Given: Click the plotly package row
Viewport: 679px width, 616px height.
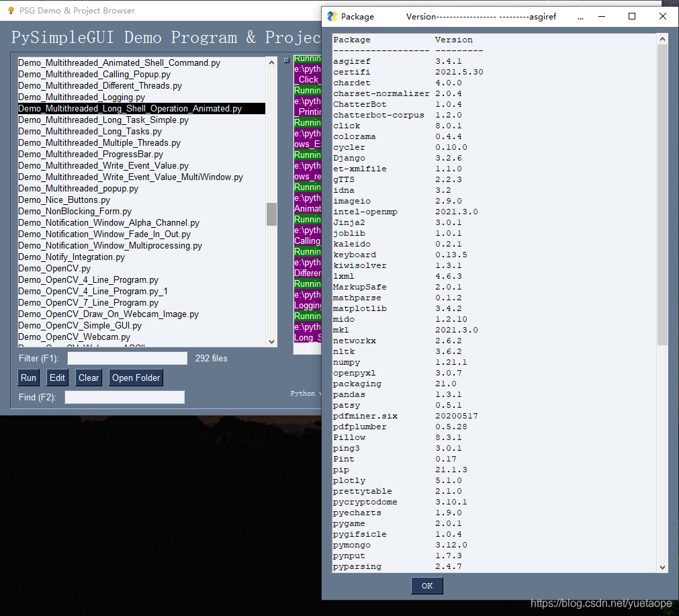Looking at the screenshot, I should [x=397, y=480].
